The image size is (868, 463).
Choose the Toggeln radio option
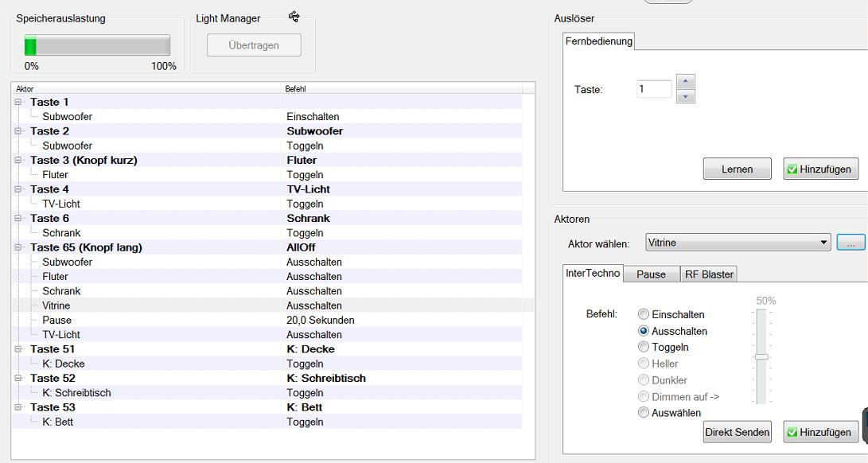pos(644,347)
